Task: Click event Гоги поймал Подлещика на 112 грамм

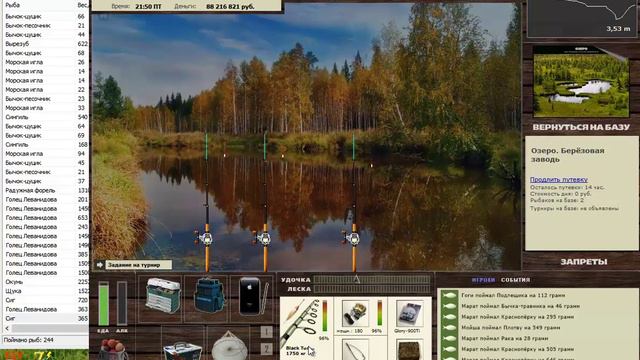Action: click(x=513, y=295)
